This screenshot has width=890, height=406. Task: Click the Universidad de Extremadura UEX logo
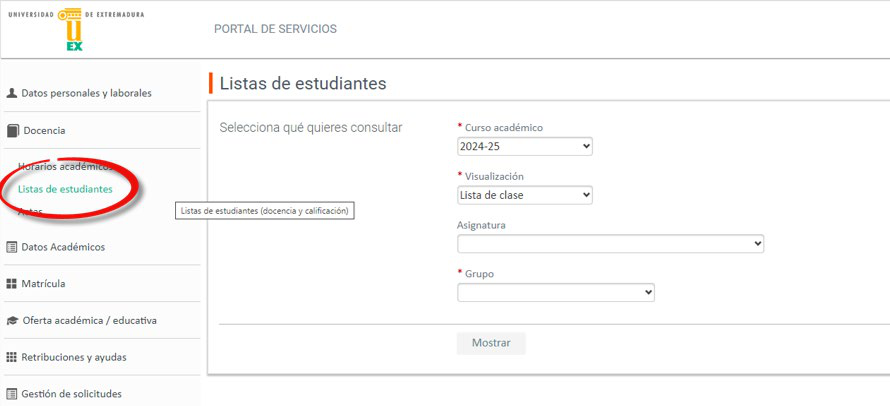tap(76, 30)
